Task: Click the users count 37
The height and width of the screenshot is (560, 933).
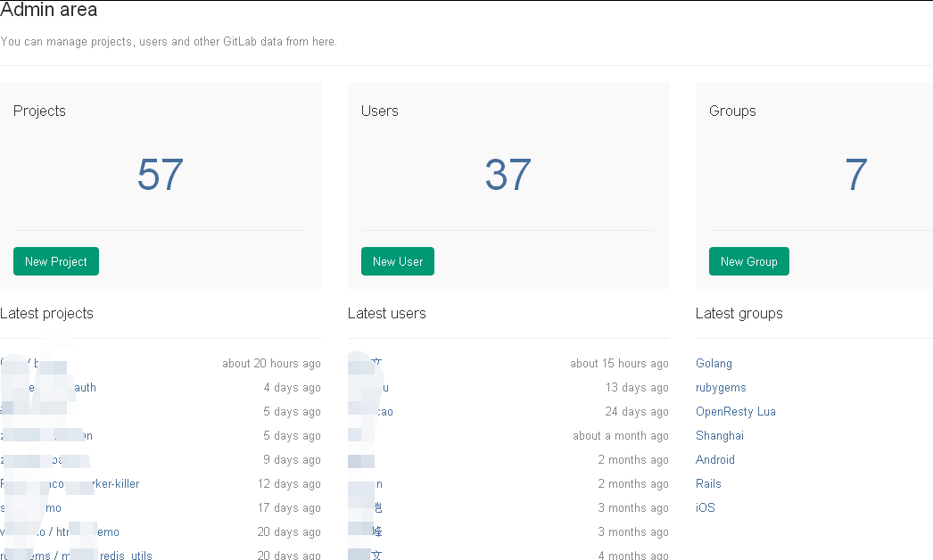Action: [x=508, y=175]
